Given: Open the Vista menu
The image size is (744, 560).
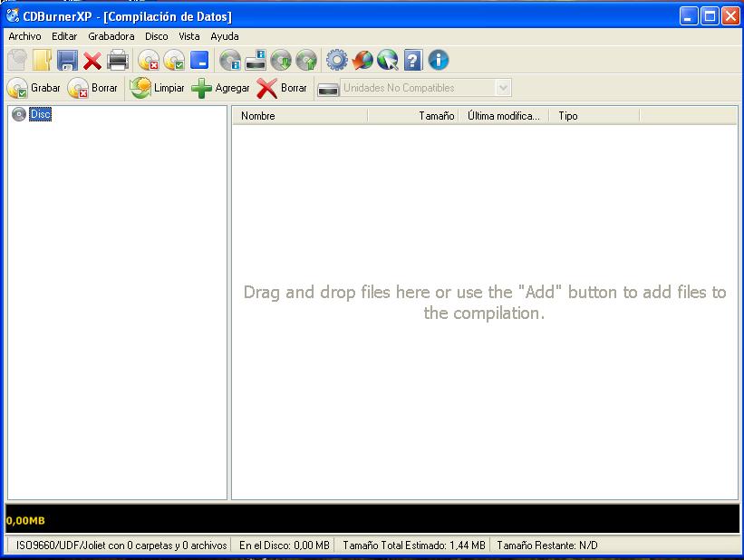Looking at the screenshot, I should pos(188,36).
